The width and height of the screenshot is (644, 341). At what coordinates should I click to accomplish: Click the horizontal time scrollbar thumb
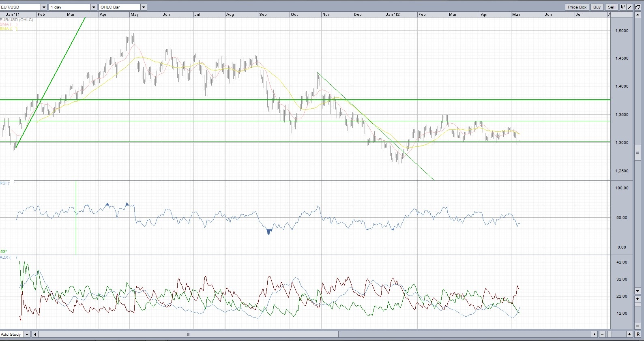tap(188, 335)
